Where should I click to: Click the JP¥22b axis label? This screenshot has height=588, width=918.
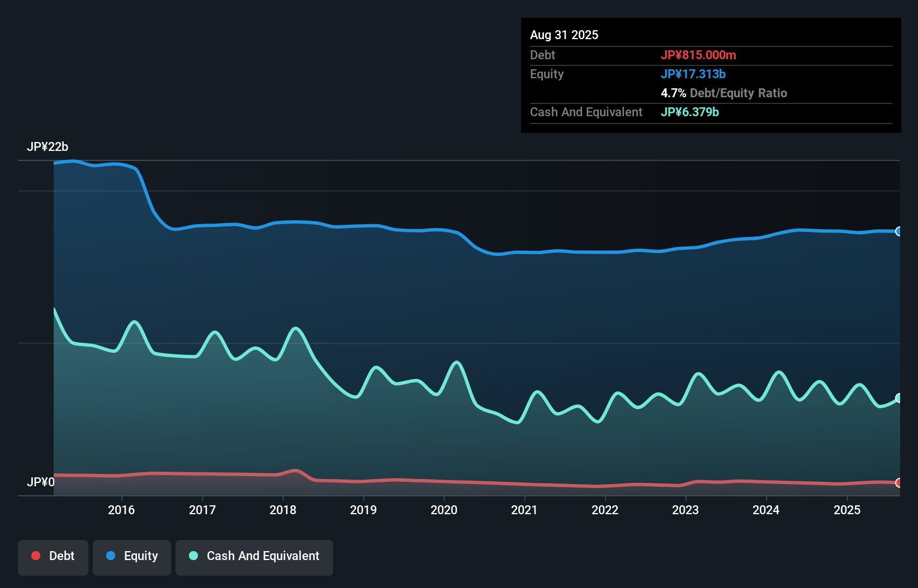(48, 147)
